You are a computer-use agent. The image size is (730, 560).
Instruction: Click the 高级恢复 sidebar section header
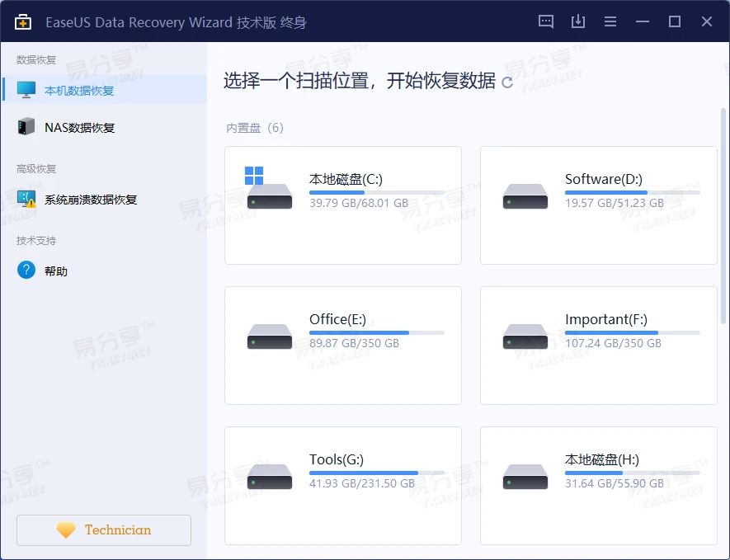[36, 168]
